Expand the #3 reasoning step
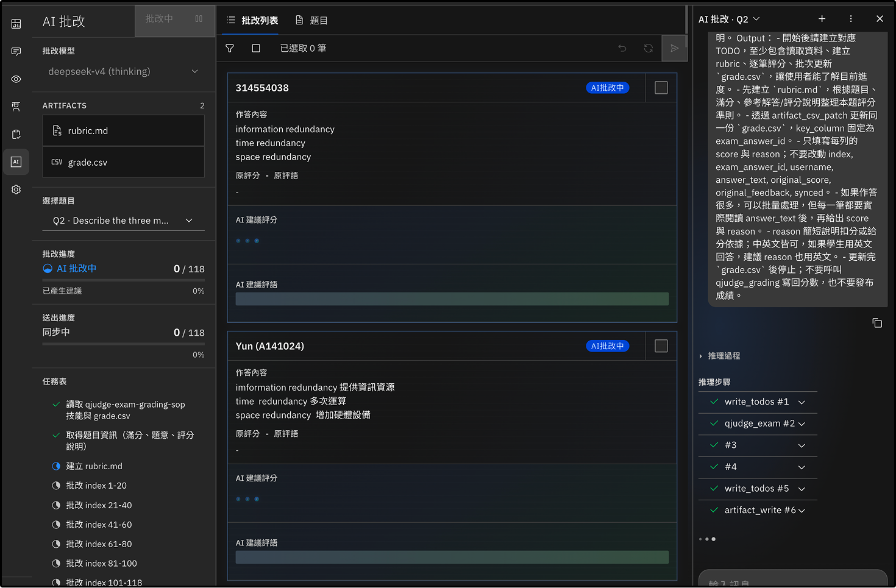 click(758, 445)
